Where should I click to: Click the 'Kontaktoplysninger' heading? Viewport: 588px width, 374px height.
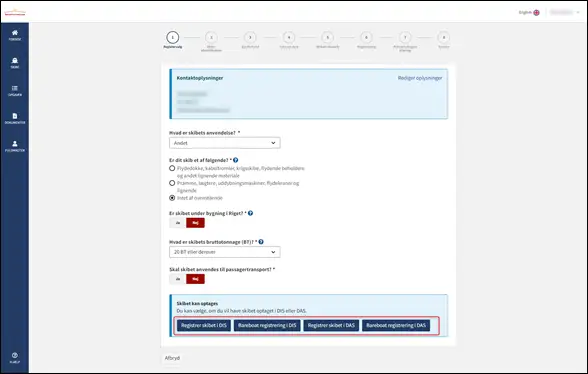[x=200, y=78]
